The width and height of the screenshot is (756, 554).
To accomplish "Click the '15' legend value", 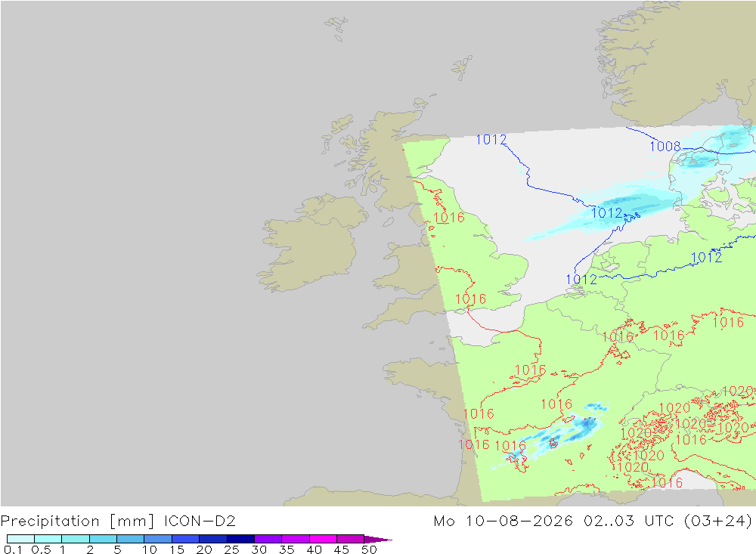I will [177, 549].
